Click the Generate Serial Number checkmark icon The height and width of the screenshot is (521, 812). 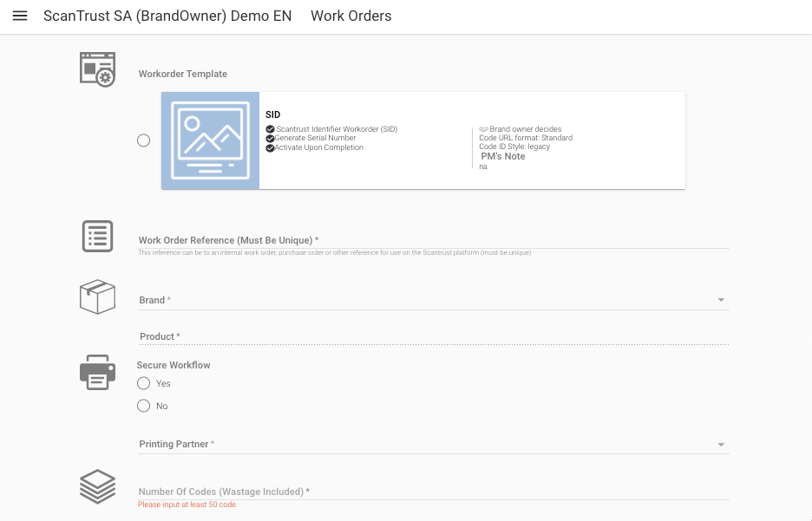[270, 139]
